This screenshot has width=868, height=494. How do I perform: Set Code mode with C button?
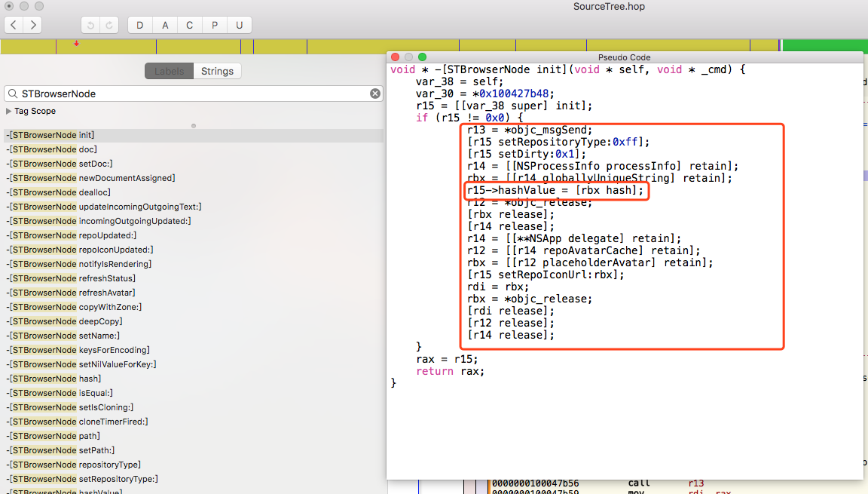pos(190,25)
